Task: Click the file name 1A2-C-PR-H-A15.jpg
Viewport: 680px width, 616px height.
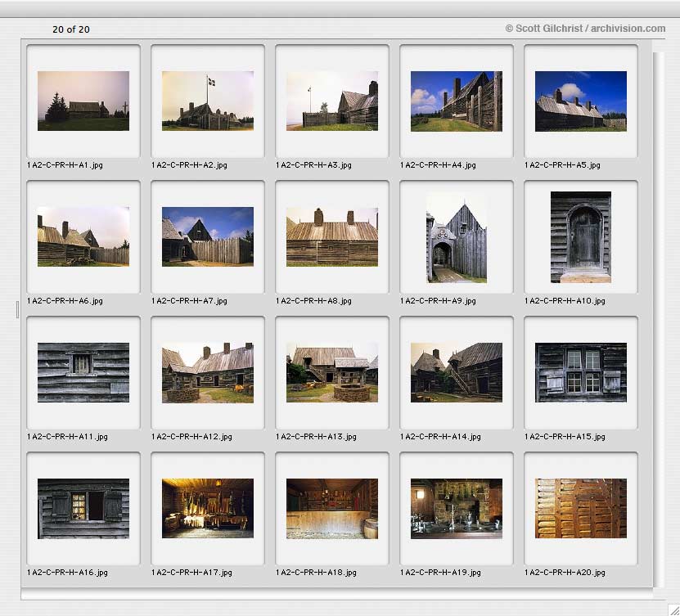Action: (x=565, y=437)
